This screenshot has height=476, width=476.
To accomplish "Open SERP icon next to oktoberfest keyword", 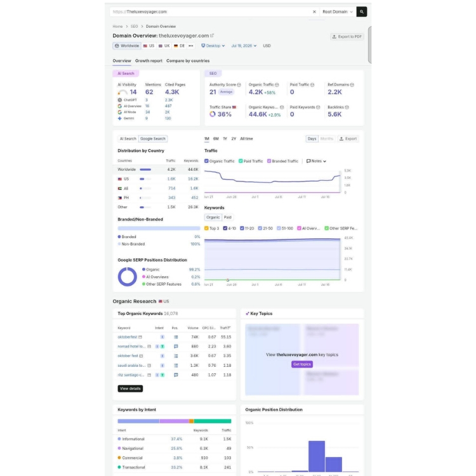I will click(x=140, y=337).
